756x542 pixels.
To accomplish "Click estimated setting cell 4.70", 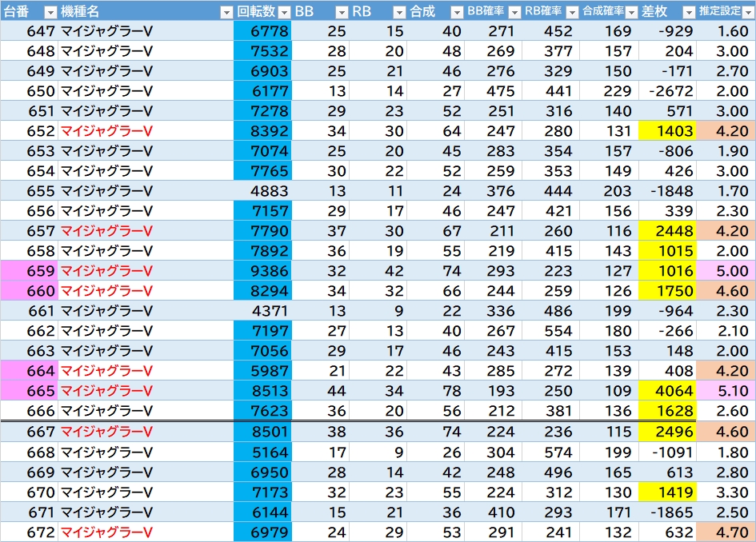I will point(726,532).
